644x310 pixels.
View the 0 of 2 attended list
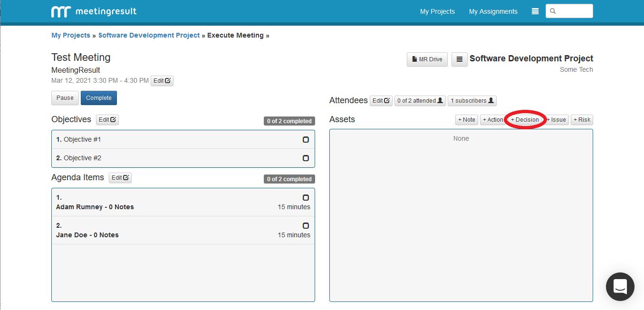coord(420,101)
